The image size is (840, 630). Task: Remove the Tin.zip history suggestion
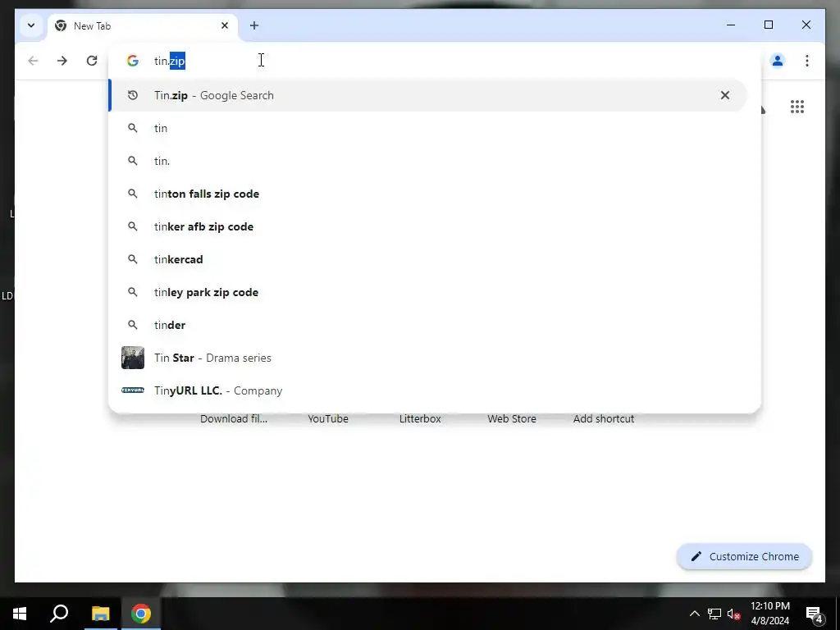pyautogui.click(x=725, y=95)
